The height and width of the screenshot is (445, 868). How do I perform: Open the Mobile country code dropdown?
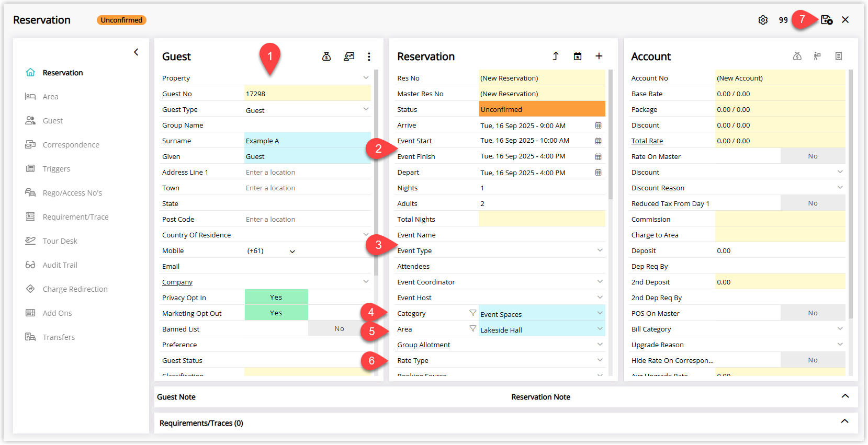point(292,251)
